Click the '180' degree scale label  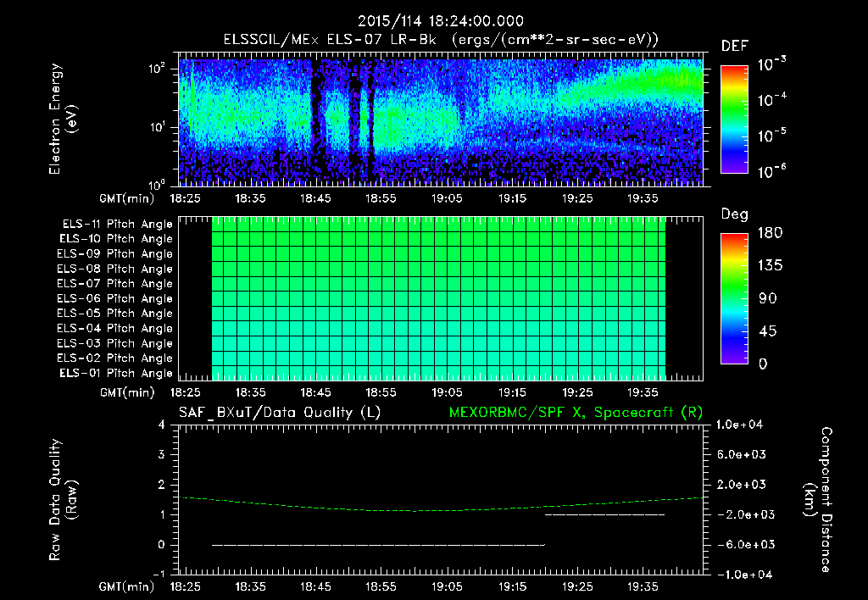pyautogui.click(x=770, y=232)
